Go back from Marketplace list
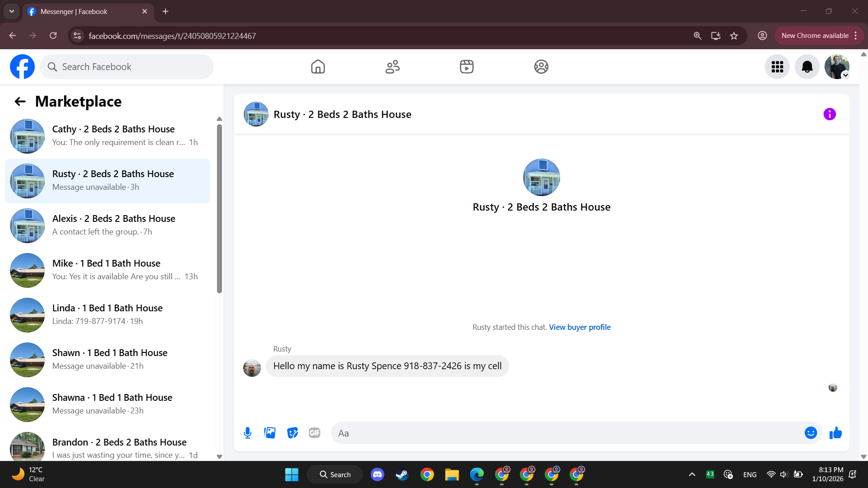This screenshot has width=868, height=488. tap(20, 101)
